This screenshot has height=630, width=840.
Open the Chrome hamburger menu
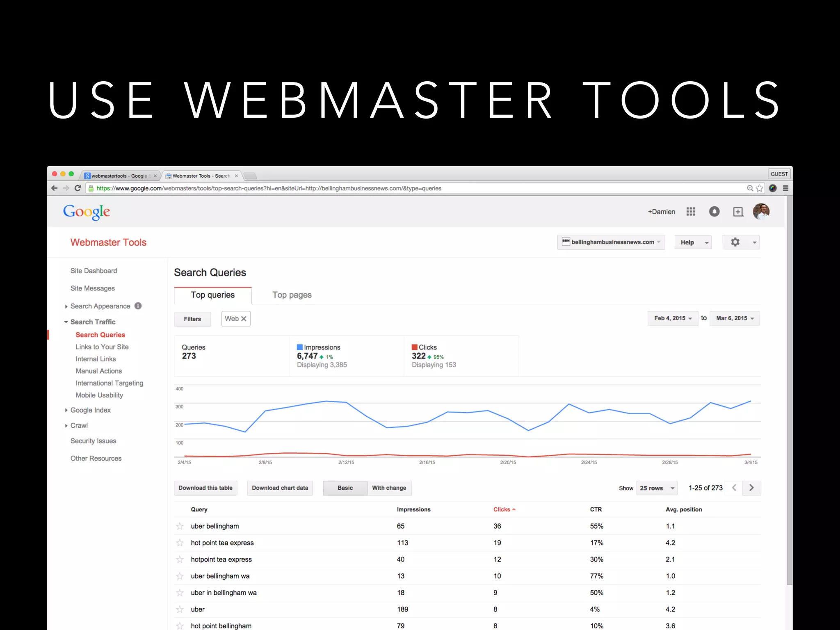(785, 188)
